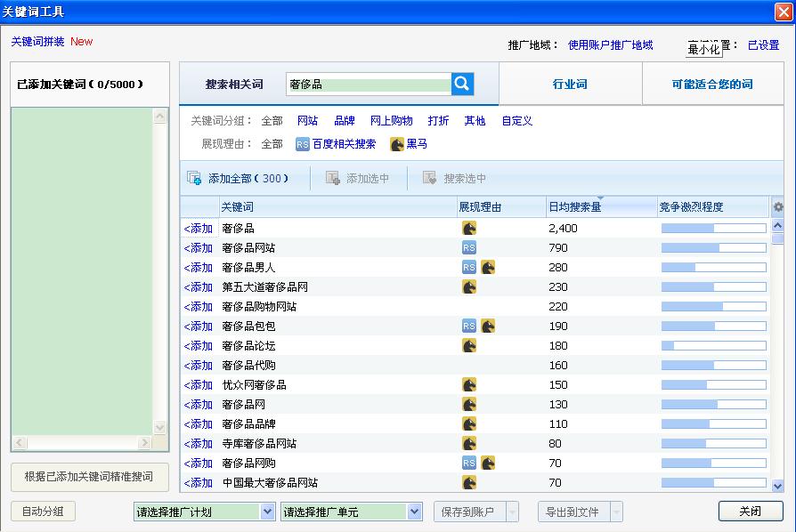Click the horse icon in 奢侈品论坛 row
Image resolution: width=796 pixels, height=532 pixels.
pos(469,346)
